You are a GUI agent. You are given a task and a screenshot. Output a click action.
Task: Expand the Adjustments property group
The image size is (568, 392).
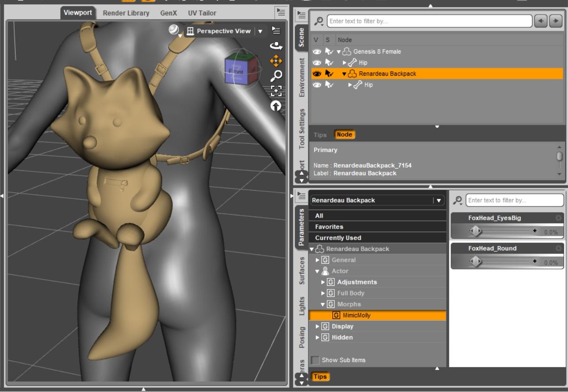pos(323,282)
